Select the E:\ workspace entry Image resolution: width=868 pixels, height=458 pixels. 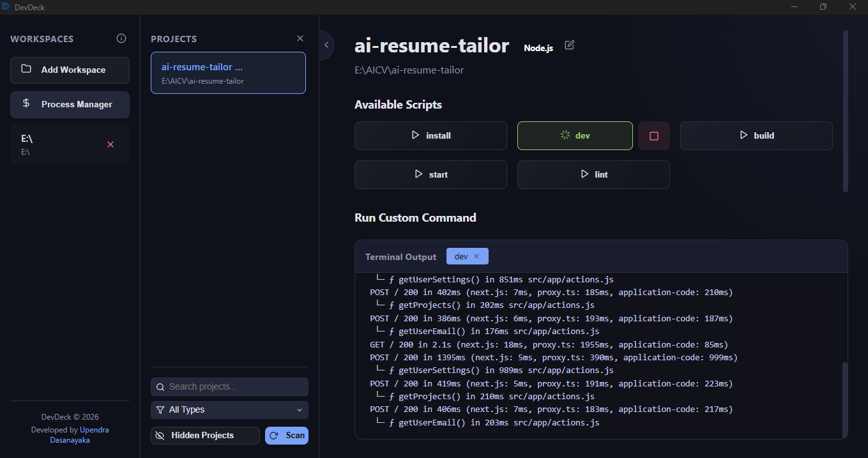pos(70,144)
